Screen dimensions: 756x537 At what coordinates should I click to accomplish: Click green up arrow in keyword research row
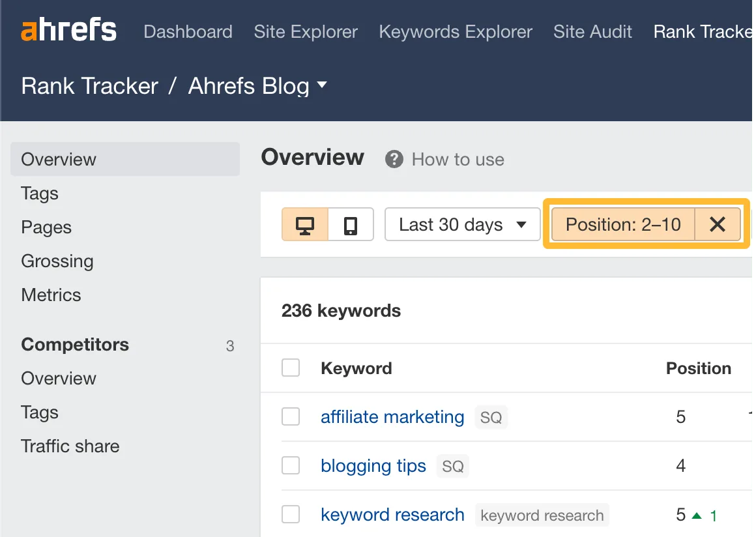697,515
